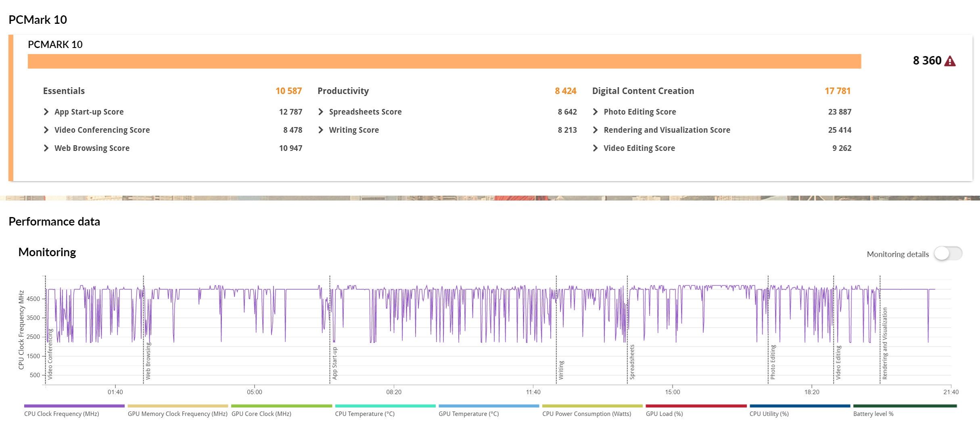Screen dimensions: 980x422
Task: Click the Essentials score 10 587
Action: coord(288,91)
